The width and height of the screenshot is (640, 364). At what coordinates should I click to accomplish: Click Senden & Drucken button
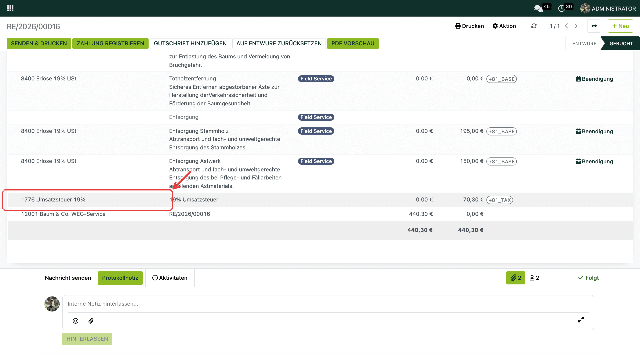[39, 44]
